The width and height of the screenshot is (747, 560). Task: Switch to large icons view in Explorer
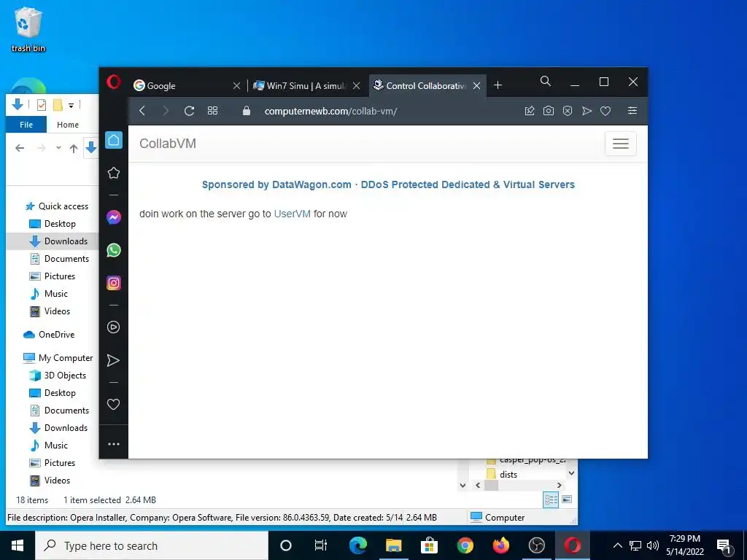(567, 499)
